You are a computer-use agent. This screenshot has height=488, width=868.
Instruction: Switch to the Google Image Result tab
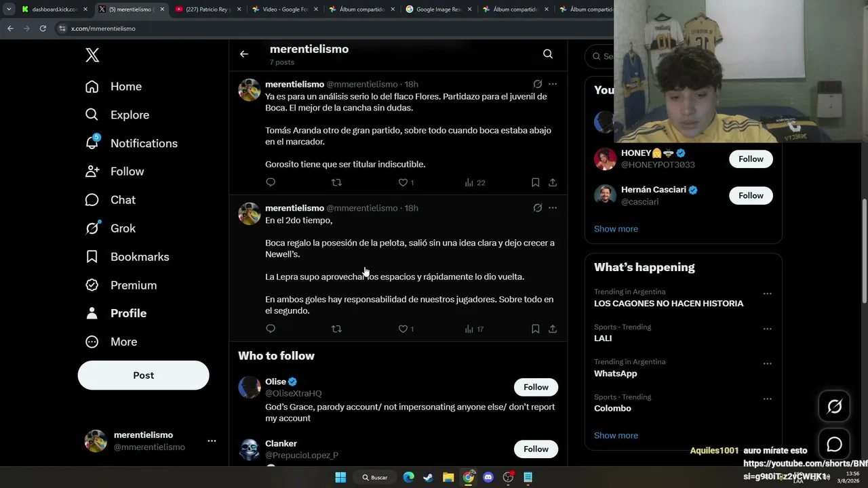(x=438, y=9)
